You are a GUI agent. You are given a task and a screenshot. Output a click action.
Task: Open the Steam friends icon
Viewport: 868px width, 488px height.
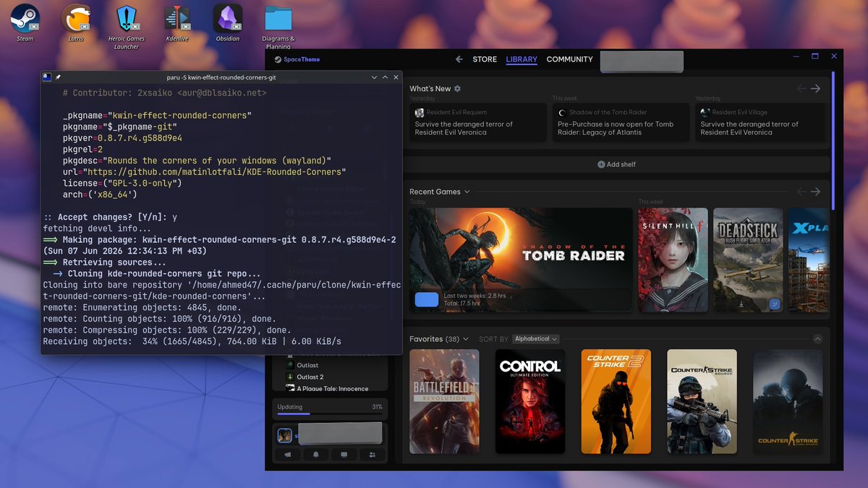click(x=372, y=455)
